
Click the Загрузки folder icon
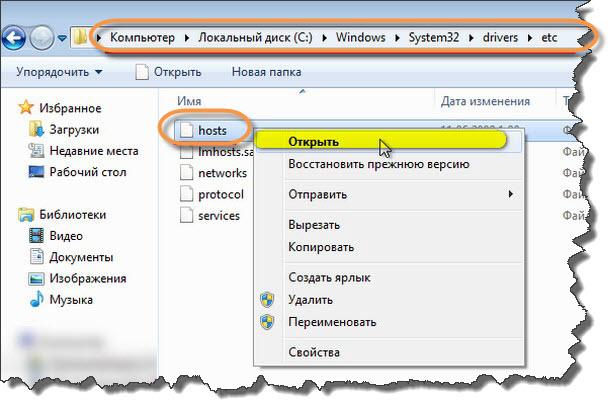click(x=36, y=129)
